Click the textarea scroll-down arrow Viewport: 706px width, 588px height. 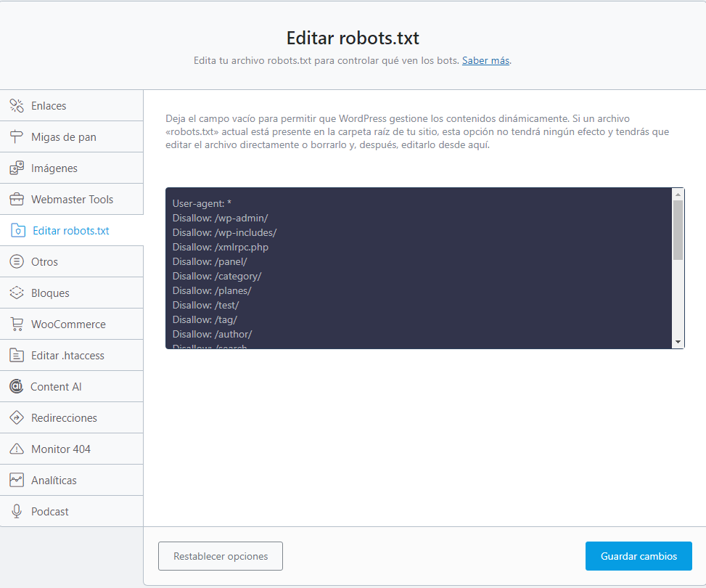[x=678, y=342]
